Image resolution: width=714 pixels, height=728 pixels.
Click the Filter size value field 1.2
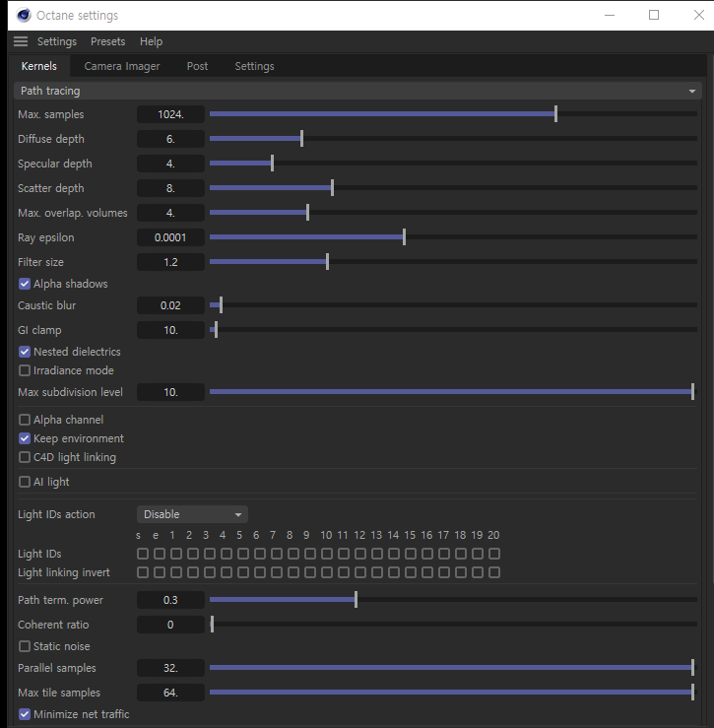click(170, 262)
